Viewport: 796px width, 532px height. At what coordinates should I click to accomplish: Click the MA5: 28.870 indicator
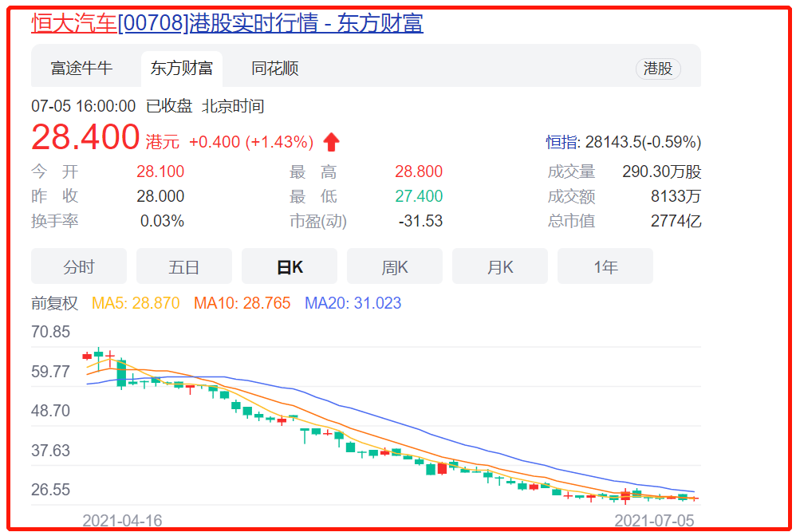tap(136, 303)
